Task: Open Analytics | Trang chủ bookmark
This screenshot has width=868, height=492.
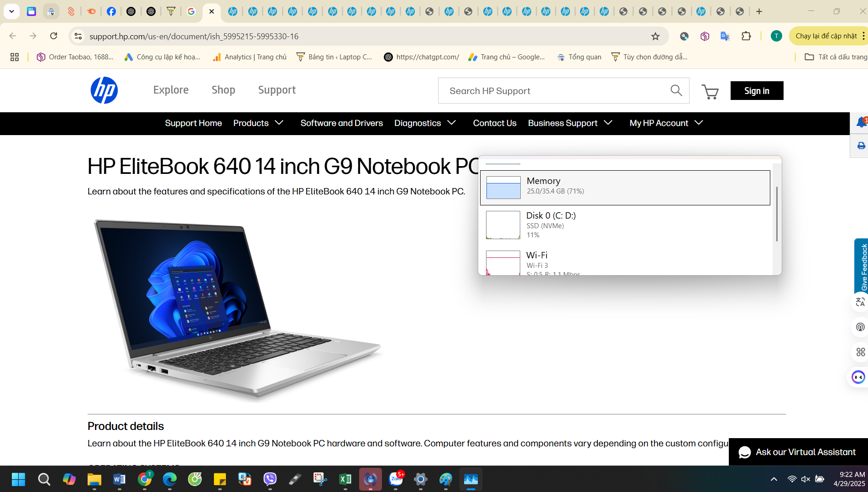Action: point(249,57)
